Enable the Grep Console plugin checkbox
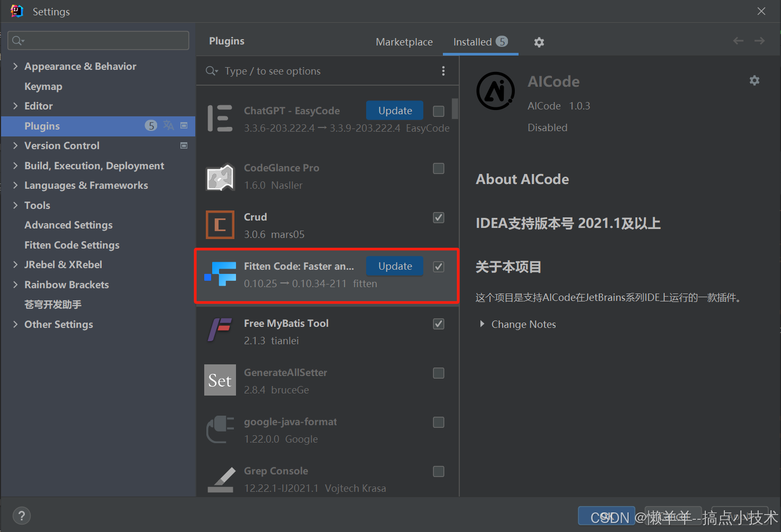This screenshot has height=532, width=781. tap(439, 471)
